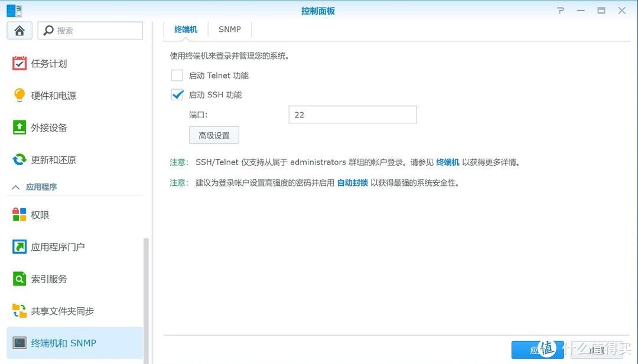Stay on the 终端机 tab

coord(186,29)
